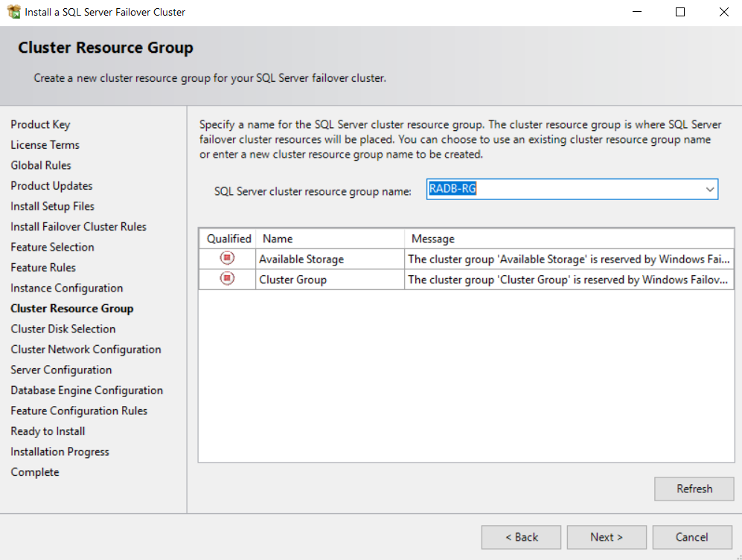Open Database Engine Configuration step

[86, 390]
